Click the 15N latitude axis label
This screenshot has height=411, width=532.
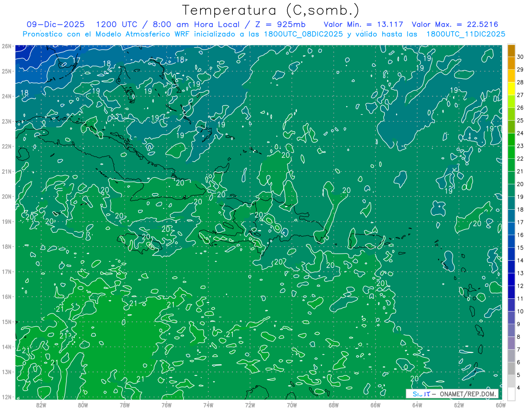tap(7, 321)
